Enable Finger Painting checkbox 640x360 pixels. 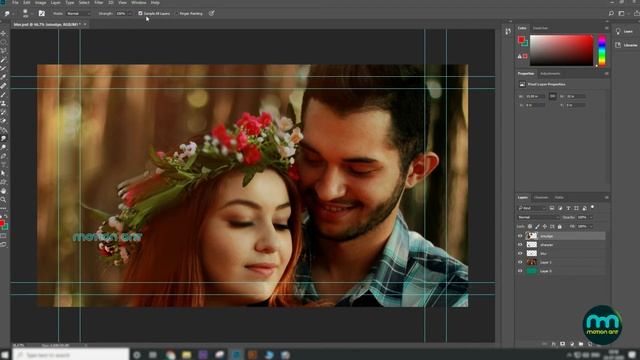176,13
